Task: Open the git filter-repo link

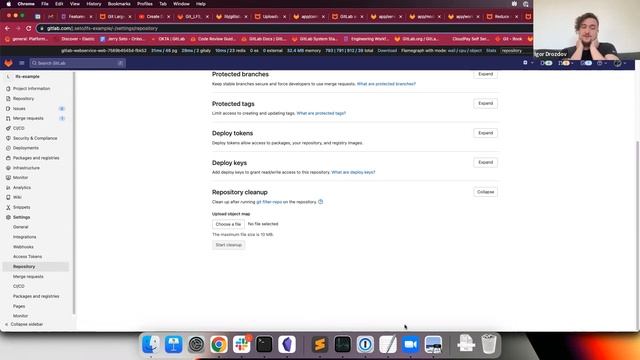Action: point(269,202)
